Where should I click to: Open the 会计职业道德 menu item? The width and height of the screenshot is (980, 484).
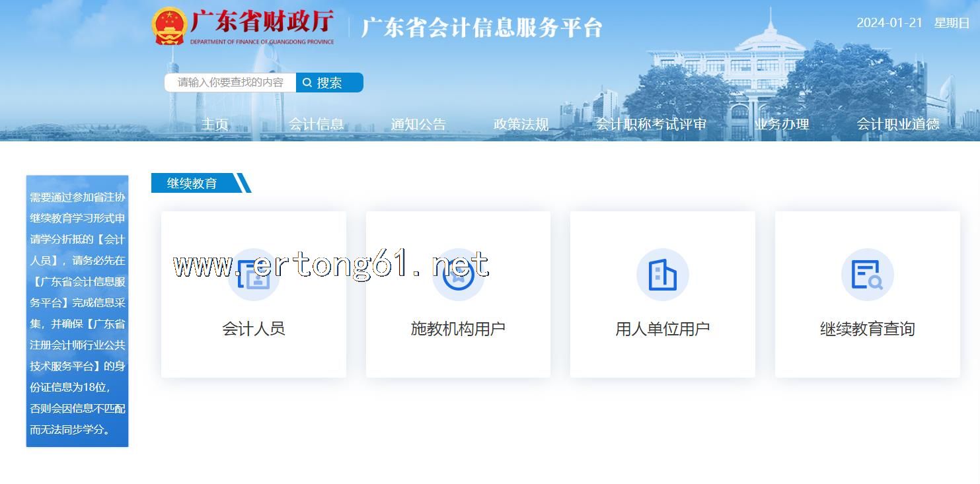897,124
